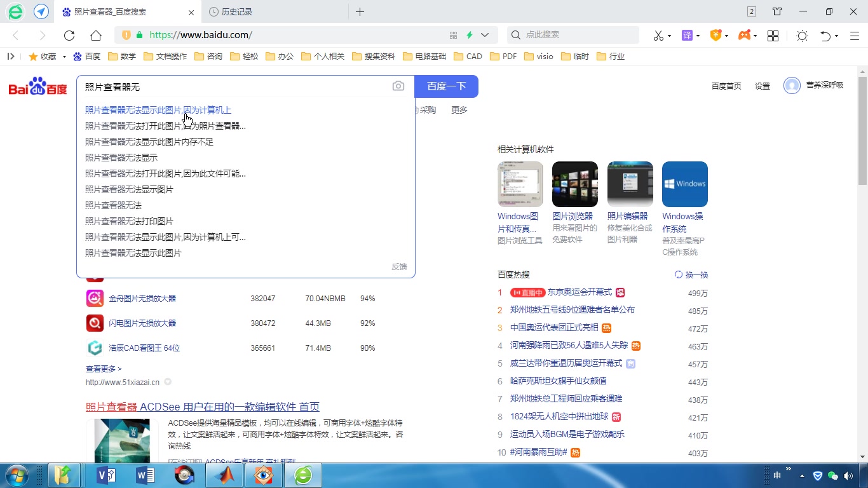Select suggestion 照片查看器无法显示
This screenshot has width=868, height=488.
tap(121, 158)
